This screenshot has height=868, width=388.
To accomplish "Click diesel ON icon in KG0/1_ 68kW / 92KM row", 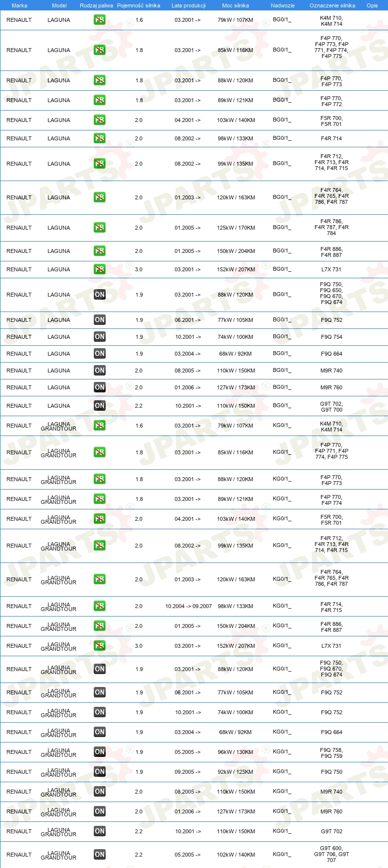I will (x=100, y=732).
